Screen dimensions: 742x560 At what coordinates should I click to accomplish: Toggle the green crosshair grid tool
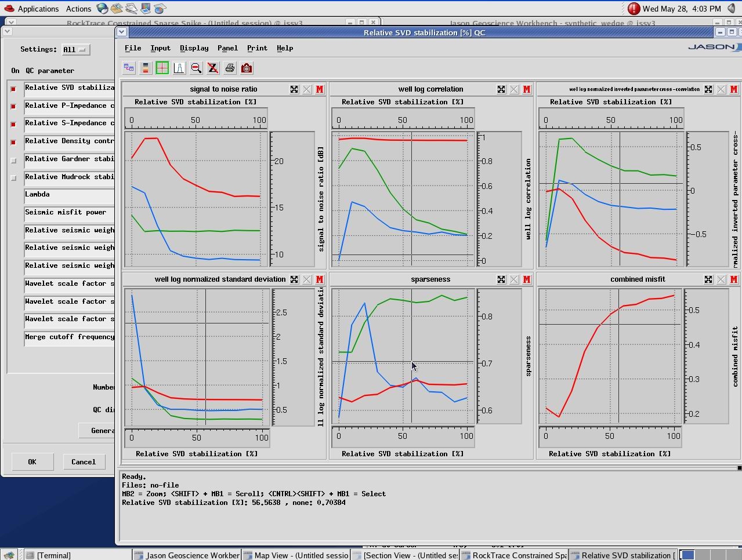tap(162, 68)
